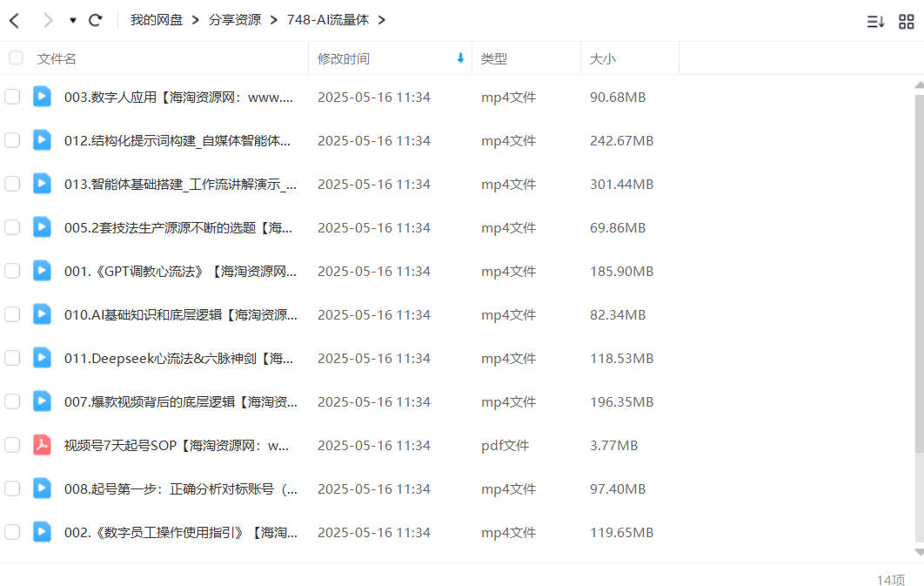Image resolution: width=924 pixels, height=586 pixels.
Task: Click the scrollbar up arrow
Action: tap(920, 85)
